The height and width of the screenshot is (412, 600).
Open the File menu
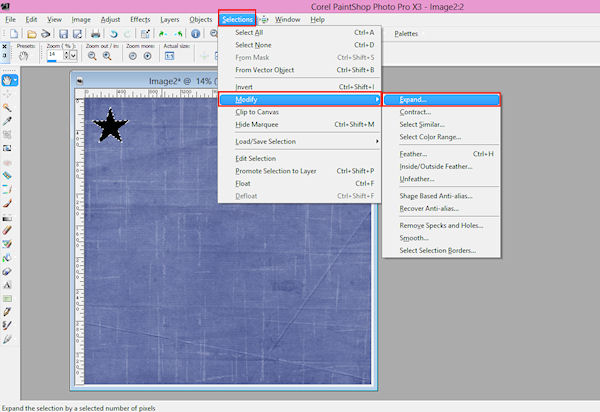tap(10, 20)
